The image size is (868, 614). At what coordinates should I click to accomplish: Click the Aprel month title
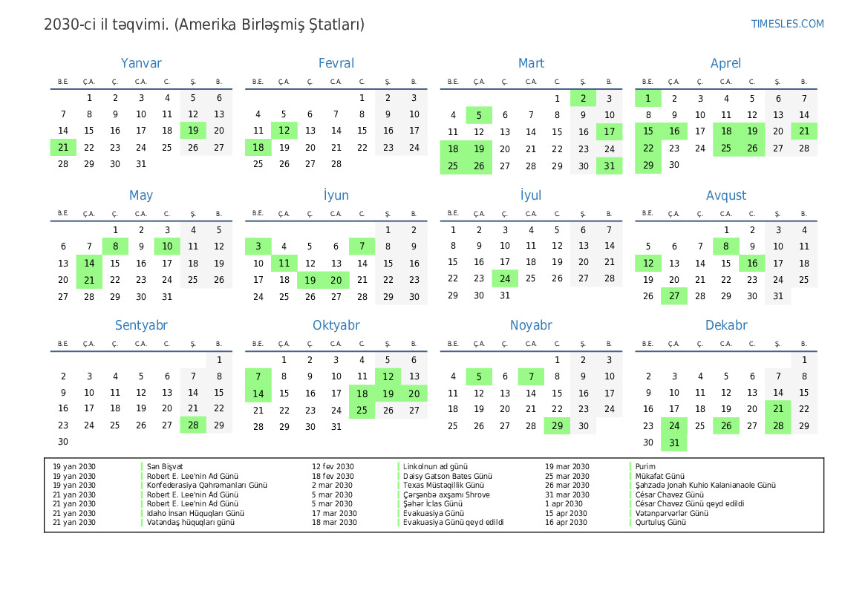(x=725, y=63)
